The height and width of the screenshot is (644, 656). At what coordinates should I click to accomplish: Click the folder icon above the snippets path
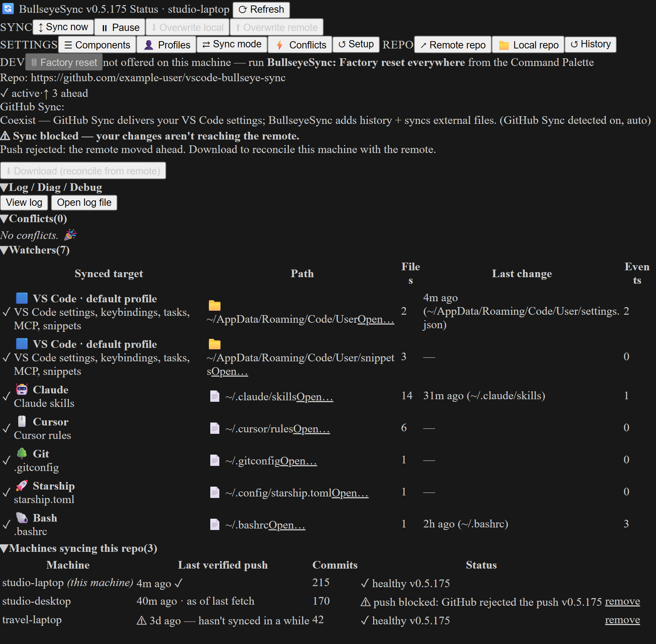pyautogui.click(x=215, y=344)
